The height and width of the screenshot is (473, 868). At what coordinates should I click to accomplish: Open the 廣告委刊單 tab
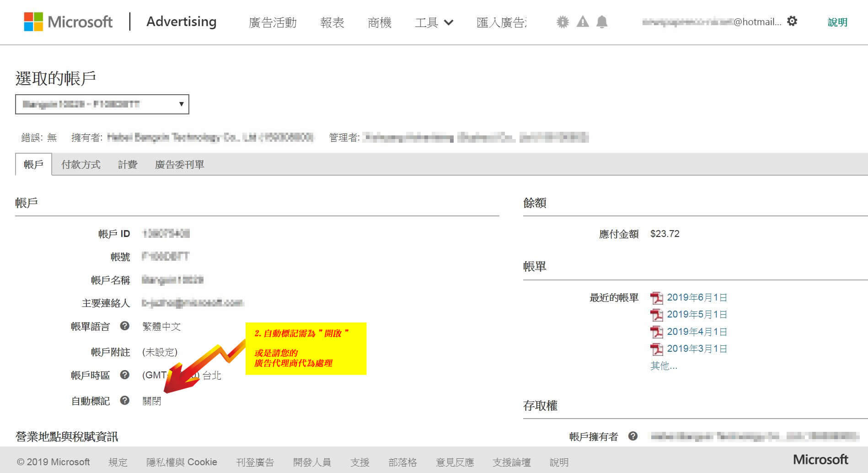179,165
